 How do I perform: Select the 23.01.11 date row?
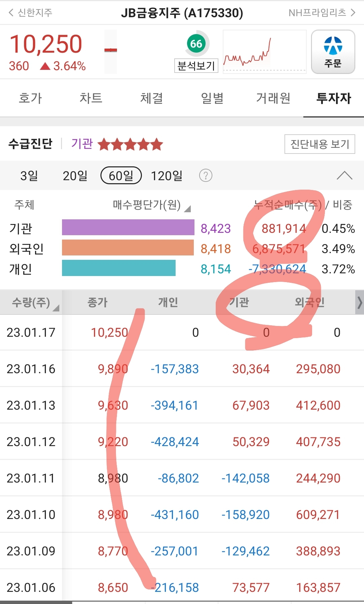(x=182, y=478)
